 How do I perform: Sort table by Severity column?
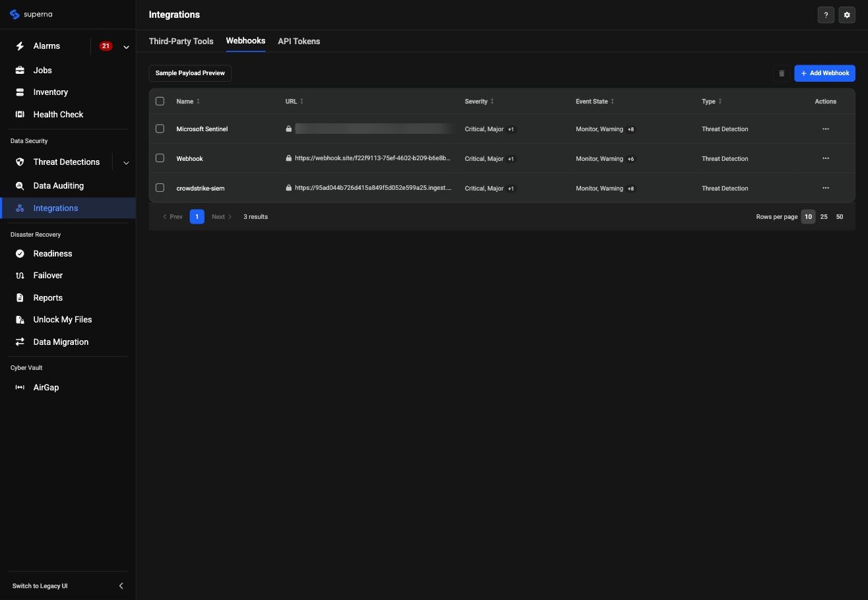click(x=480, y=102)
